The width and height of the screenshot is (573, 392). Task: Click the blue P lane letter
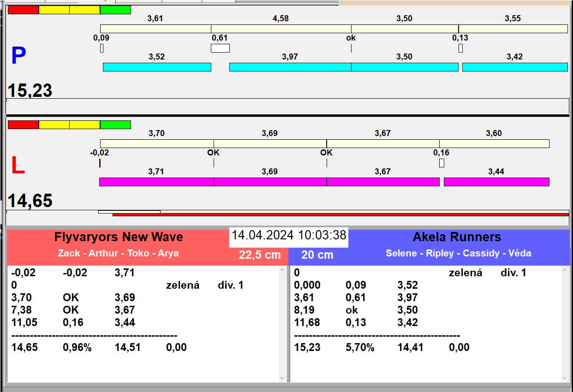18,56
